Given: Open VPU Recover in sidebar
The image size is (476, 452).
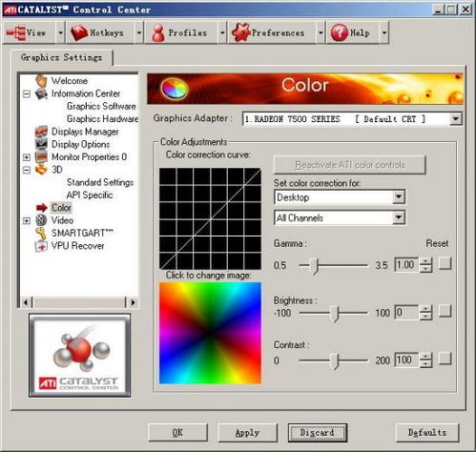Looking at the screenshot, I should click(70, 246).
